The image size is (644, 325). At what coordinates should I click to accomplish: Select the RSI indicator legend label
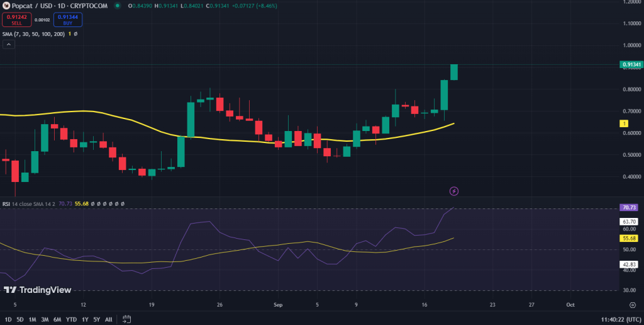[x=6, y=203]
